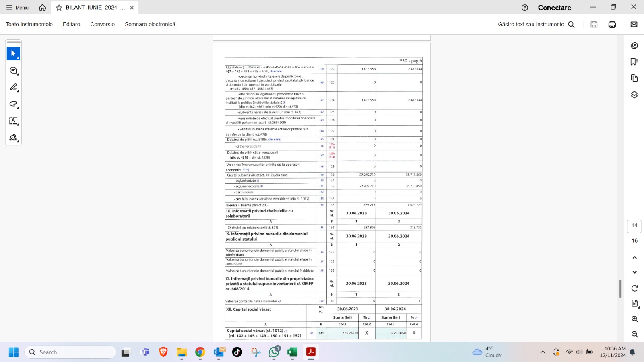This screenshot has height=362, width=644.
Task: Open Toate instrumentele menu
Action: [29, 25]
